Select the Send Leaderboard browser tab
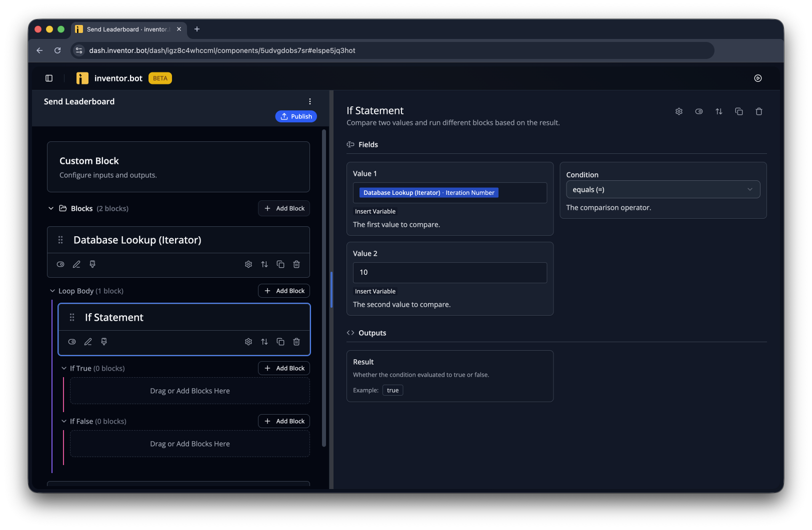The height and width of the screenshot is (530, 812). pos(128,29)
